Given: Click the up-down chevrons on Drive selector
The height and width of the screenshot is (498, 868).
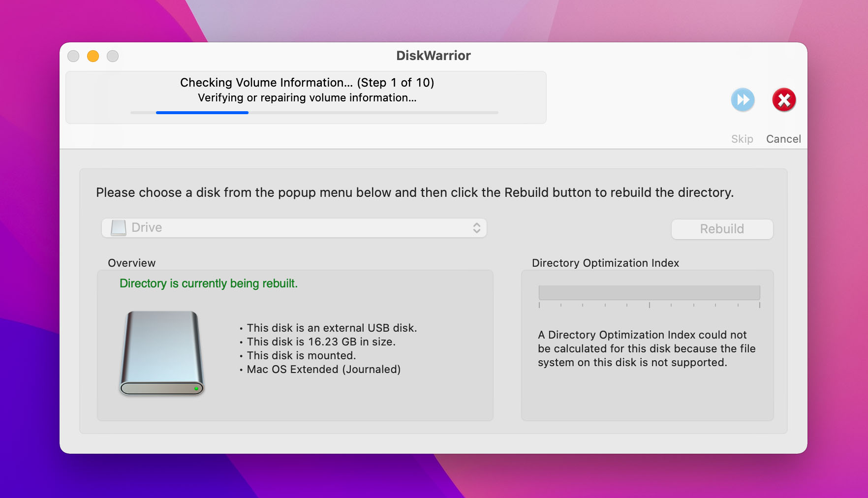Looking at the screenshot, I should pos(476,228).
